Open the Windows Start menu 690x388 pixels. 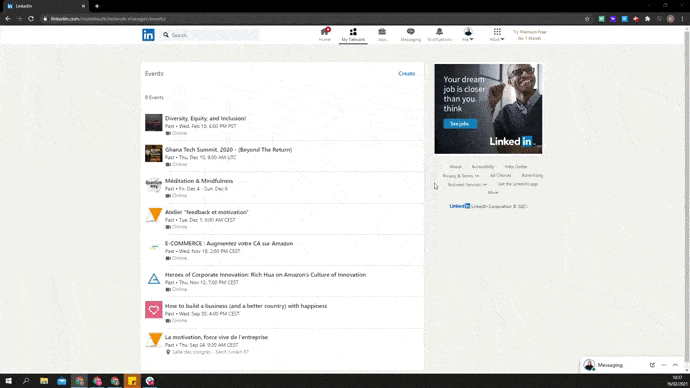coord(8,381)
